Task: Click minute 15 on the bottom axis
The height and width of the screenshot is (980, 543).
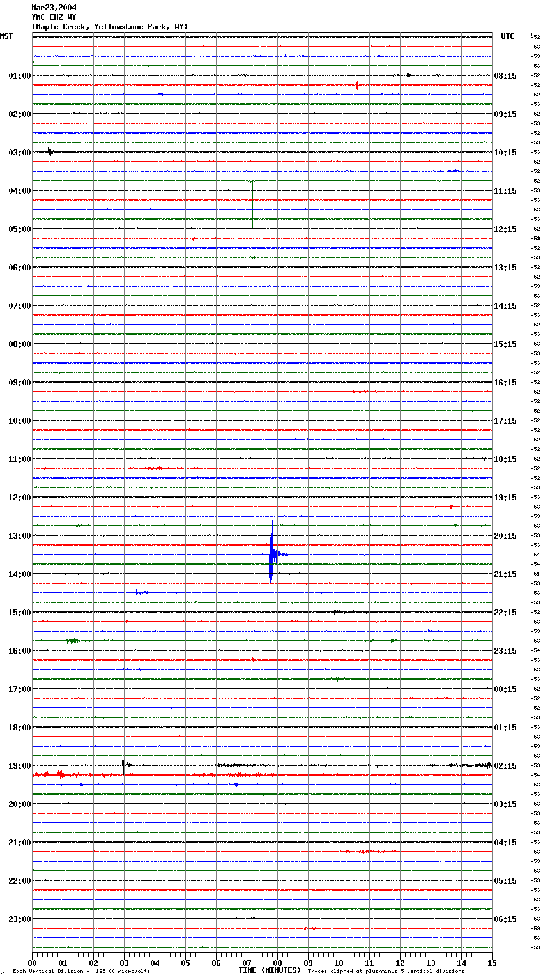Action: [492, 963]
